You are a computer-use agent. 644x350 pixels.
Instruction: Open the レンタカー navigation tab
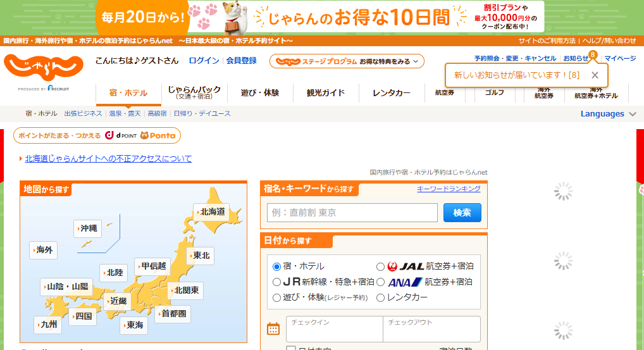coord(392,93)
